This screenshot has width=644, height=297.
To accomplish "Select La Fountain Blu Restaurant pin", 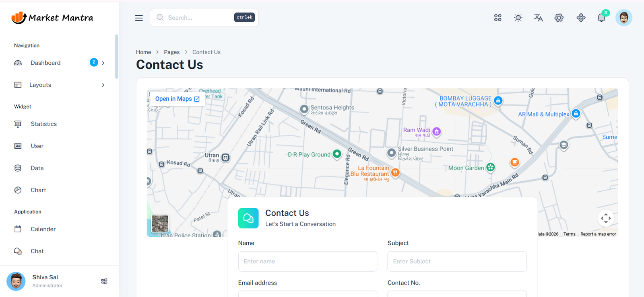I will coord(395,173).
